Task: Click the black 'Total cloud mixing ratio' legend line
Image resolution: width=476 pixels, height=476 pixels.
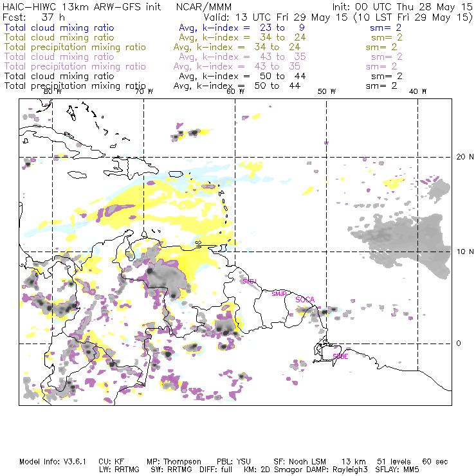Action: pyautogui.click(x=59, y=76)
